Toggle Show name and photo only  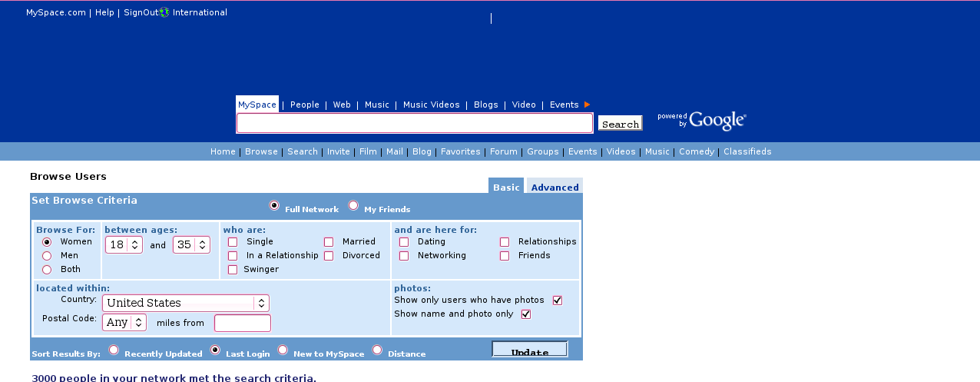pos(526,314)
